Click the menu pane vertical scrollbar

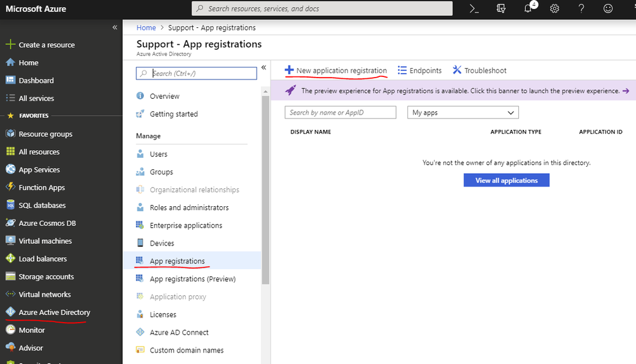click(x=265, y=191)
